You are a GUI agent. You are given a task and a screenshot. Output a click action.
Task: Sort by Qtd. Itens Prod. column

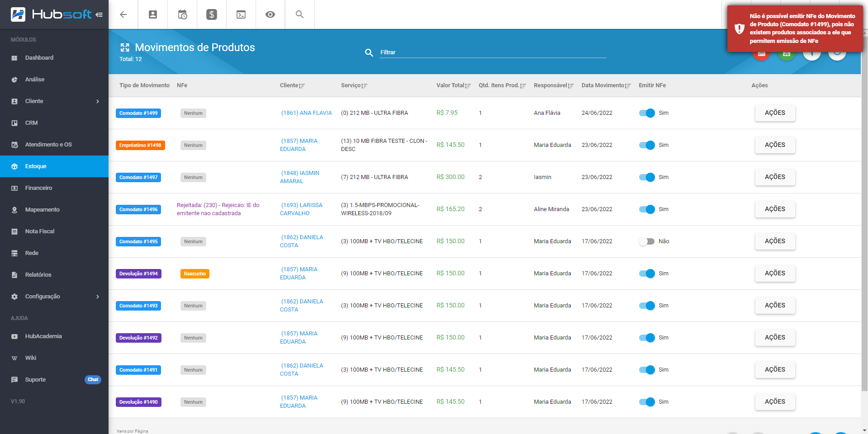[502, 85]
